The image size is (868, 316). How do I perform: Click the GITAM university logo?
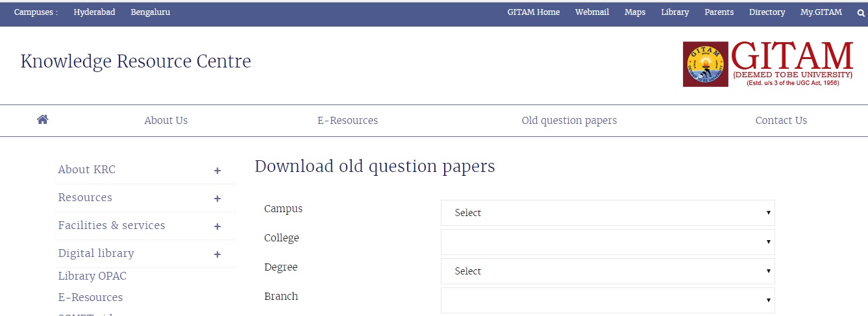pyautogui.click(x=768, y=64)
